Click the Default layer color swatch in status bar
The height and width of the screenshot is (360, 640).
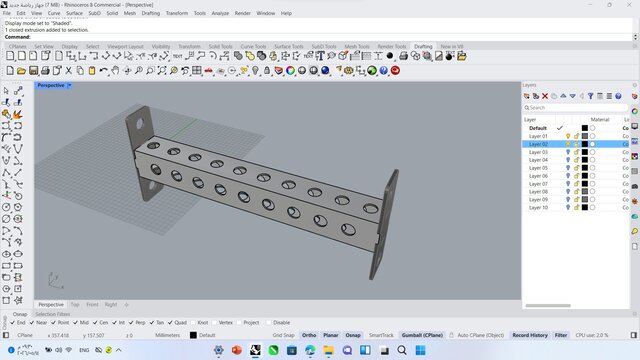(x=193, y=335)
